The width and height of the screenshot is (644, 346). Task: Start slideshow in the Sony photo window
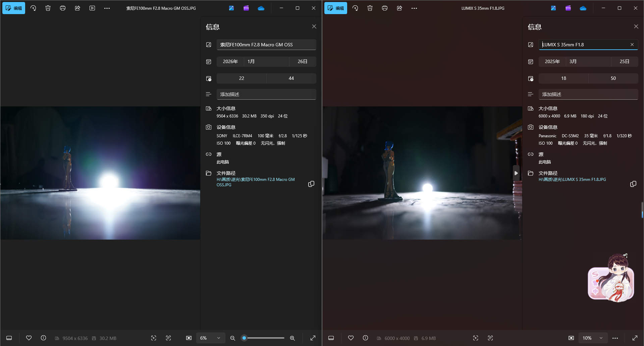[x=92, y=8]
